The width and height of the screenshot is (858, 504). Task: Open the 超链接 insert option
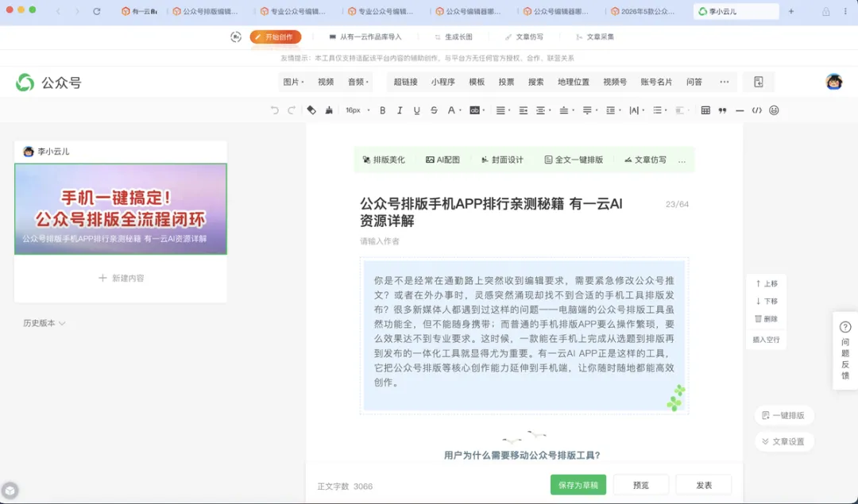point(405,82)
